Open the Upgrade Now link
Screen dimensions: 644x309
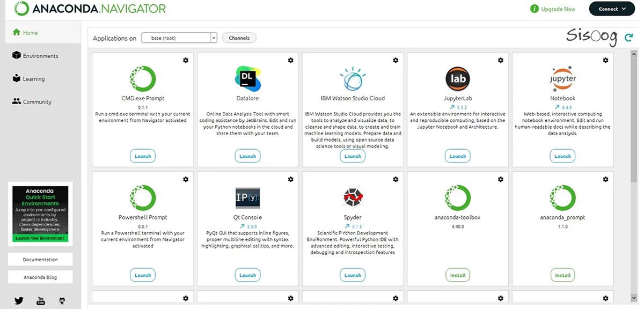[553, 9]
